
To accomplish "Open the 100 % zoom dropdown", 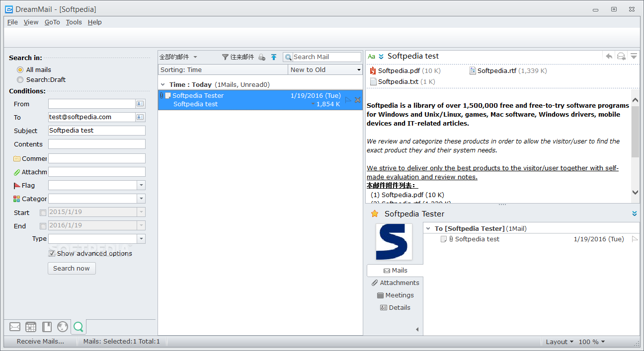I will coord(592,342).
